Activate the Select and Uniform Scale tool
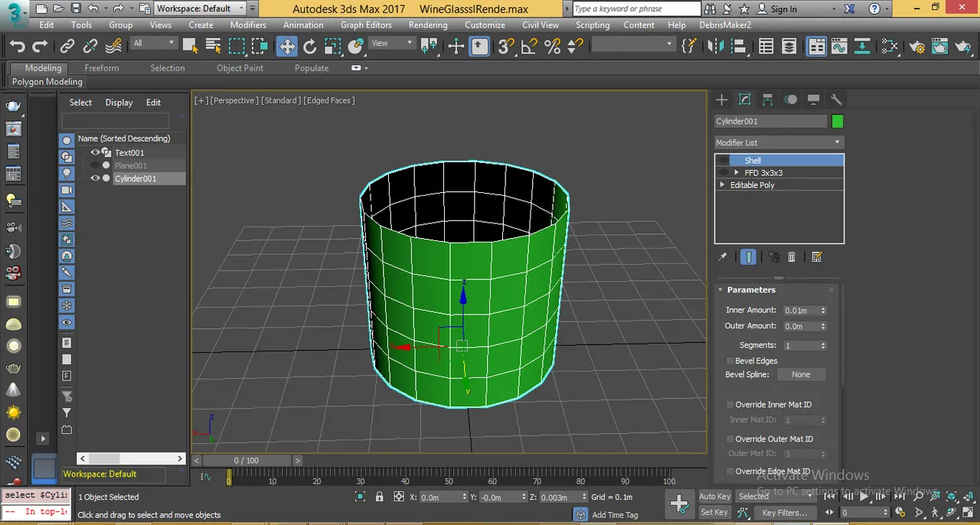This screenshot has width=980, height=525. coord(332,47)
